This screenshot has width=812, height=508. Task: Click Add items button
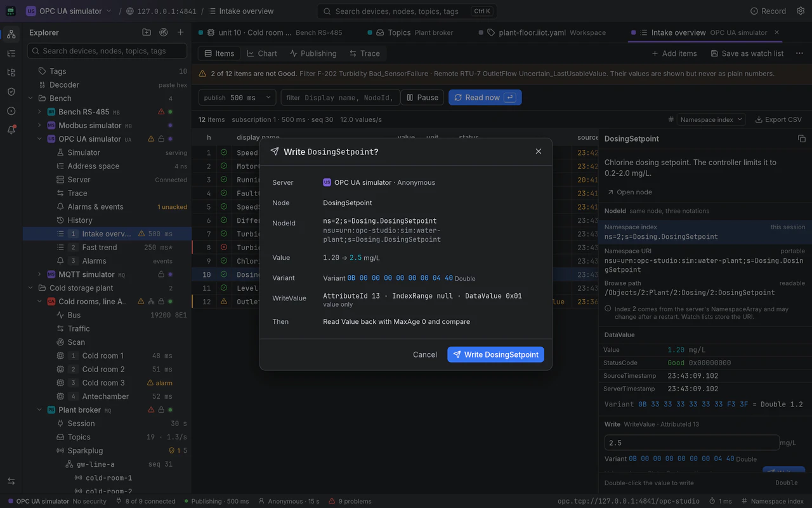pos(674,53)
